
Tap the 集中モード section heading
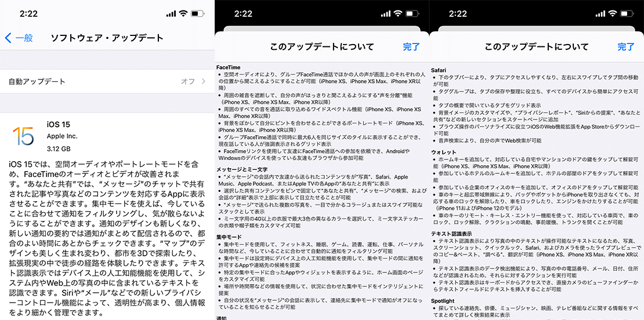(x=229, y=237)
